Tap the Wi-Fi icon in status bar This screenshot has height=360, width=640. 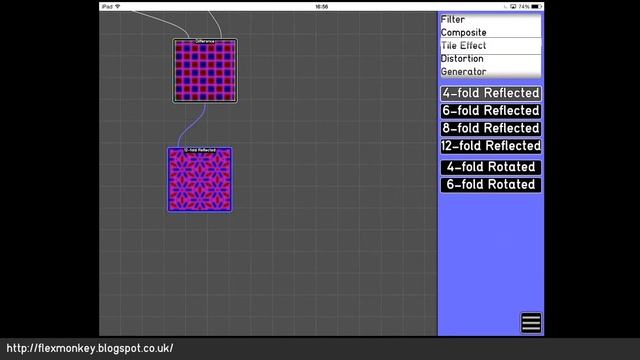tap(118, 7)
